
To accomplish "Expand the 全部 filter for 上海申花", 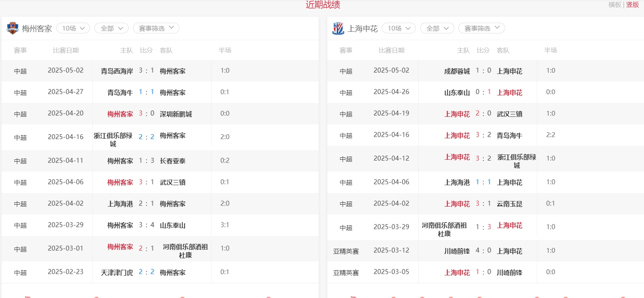I will click(x=437, y=28).
